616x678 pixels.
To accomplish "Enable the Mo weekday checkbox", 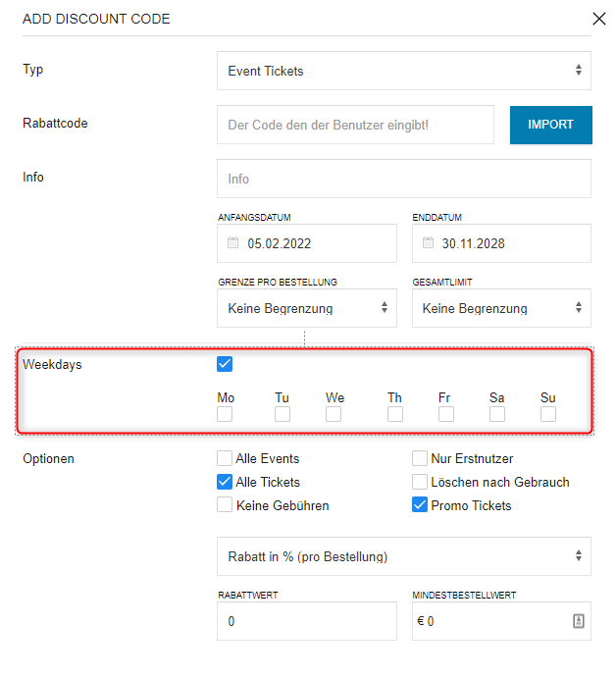I will point(225,414).
